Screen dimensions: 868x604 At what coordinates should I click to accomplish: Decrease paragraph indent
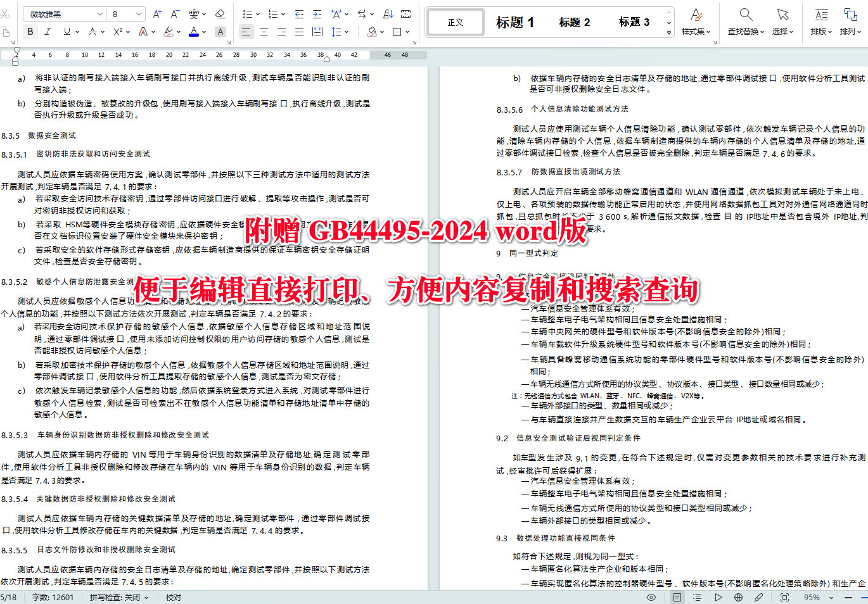[x=299, y=14]
